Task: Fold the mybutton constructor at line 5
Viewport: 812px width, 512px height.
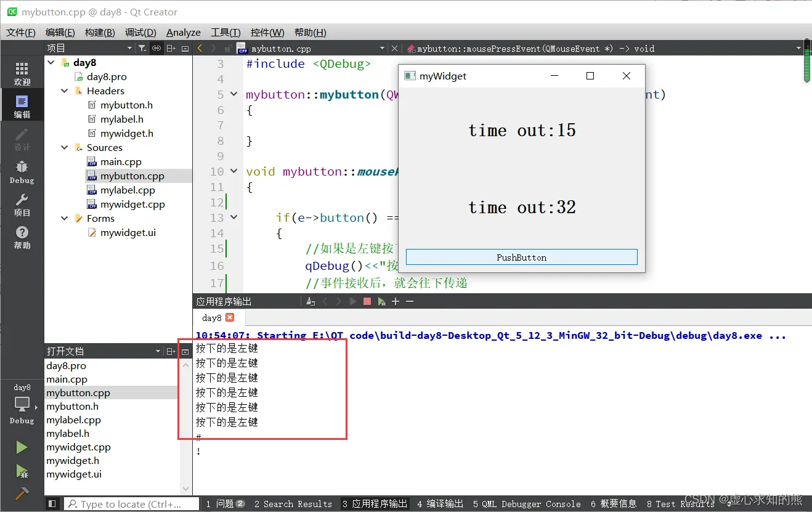Action: point(233,94)
